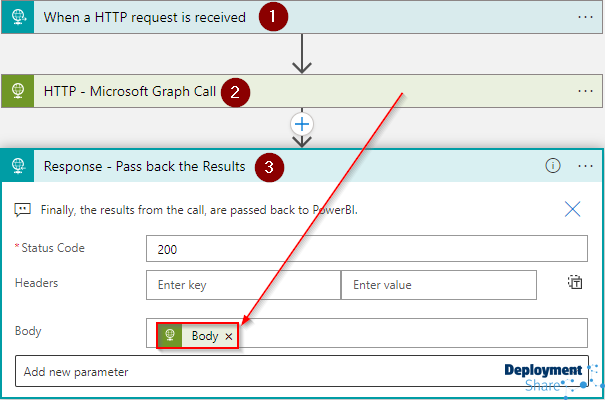Viewport: 605px width, 400px height.
Task: Switch Headers to text mode icon
Action: coord(576,283)
